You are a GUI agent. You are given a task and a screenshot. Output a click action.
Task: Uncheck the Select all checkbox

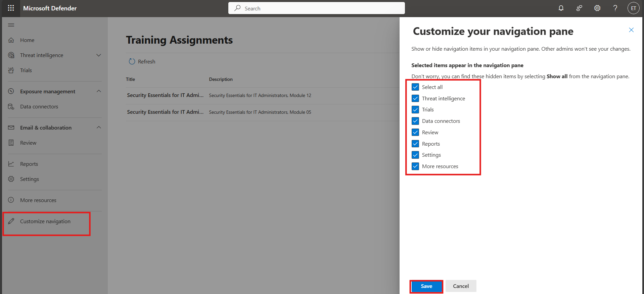tap(415, 87)
